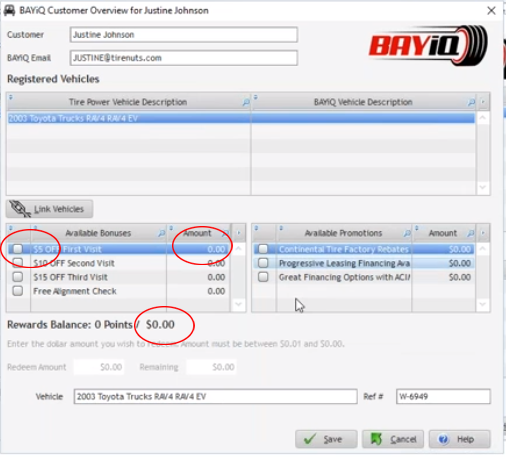Screen dimensions: 506x457
Task: Click search icon in Tire Power Vehicle Description header
Action: click(x=246, y=102)
